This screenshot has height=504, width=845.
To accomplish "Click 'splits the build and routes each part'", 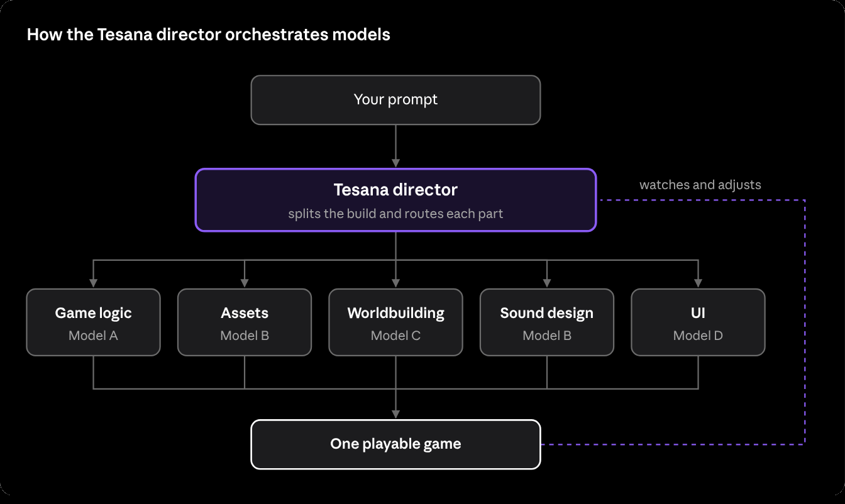I will [x=395, y=214].
